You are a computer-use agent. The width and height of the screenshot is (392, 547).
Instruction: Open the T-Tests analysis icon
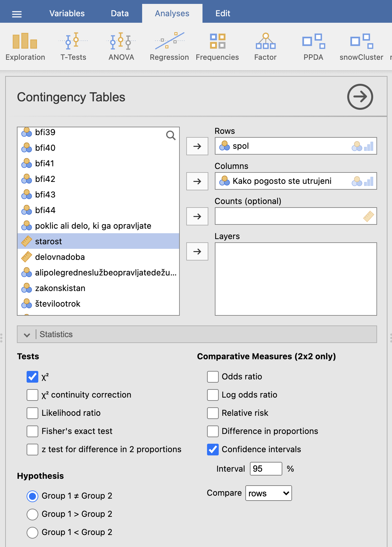pyautogui.click(x=73, y=47)
